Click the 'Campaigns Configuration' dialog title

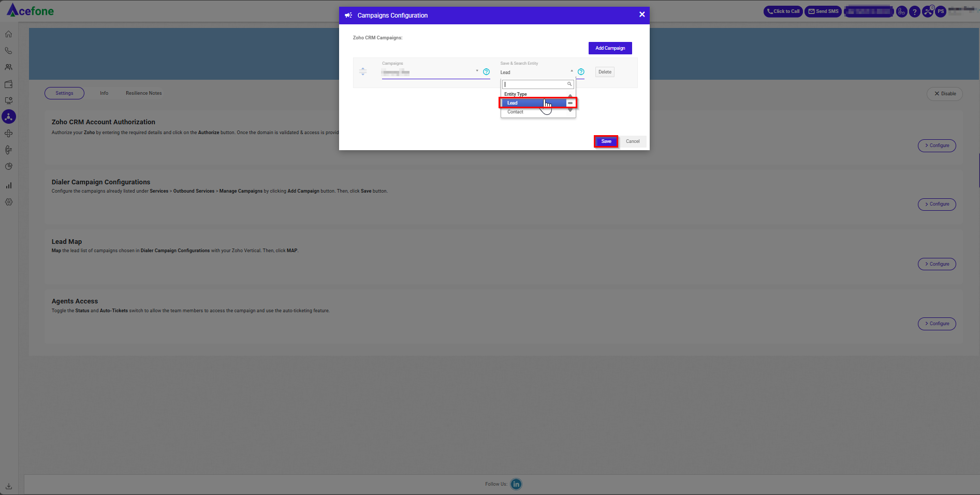[x=392, y=16]
